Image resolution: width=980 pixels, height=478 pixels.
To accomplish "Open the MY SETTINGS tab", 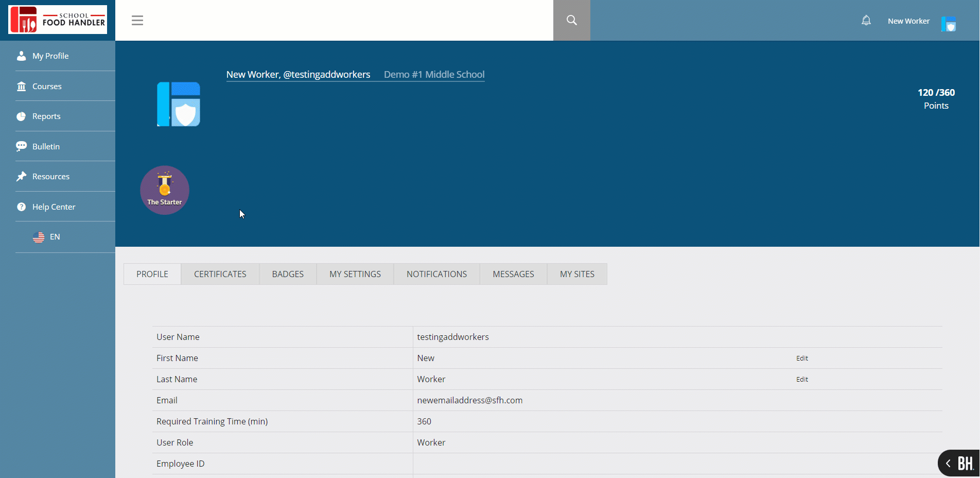I will [355, 274].
